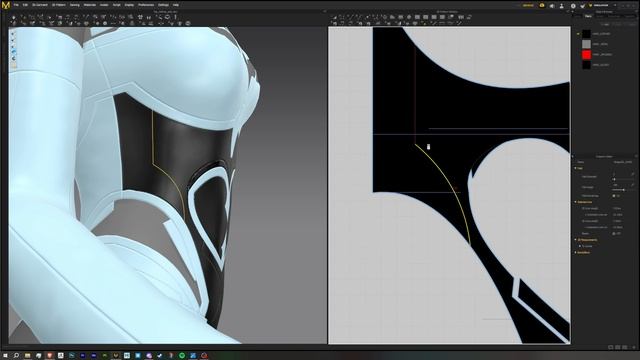Screen dimensions: 640x360
Task: Open the 3D Garment menu
Action: point(40,5)
